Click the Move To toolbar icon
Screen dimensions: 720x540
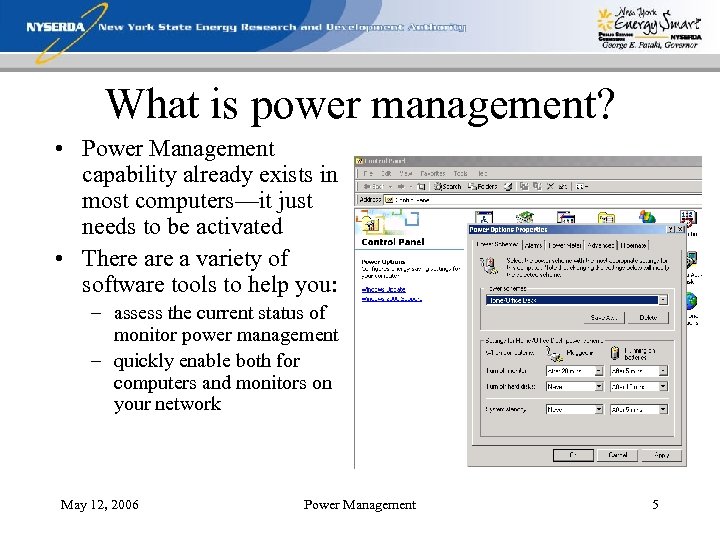point(524,186)
